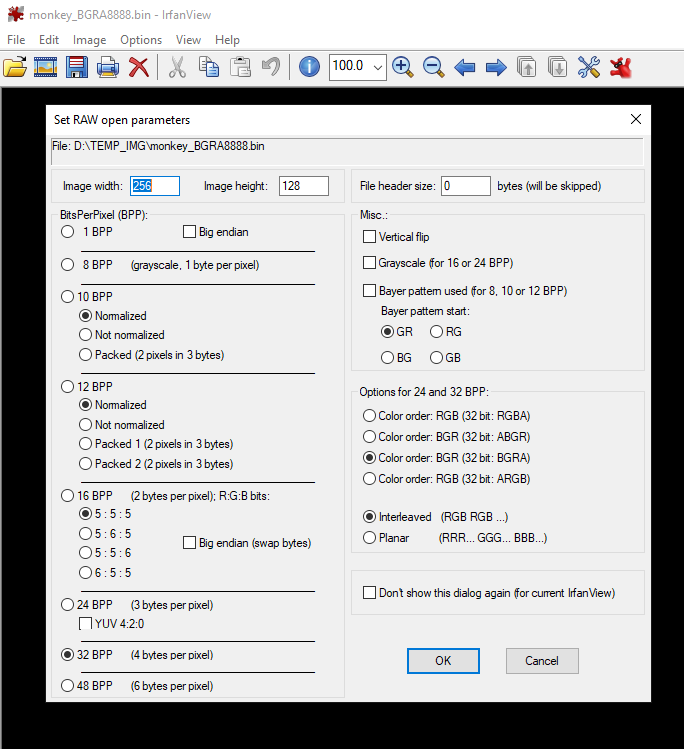This screenshot has width=684, height=749.
Task: Select the 24 BPP radio option
Action: [68, 605]
